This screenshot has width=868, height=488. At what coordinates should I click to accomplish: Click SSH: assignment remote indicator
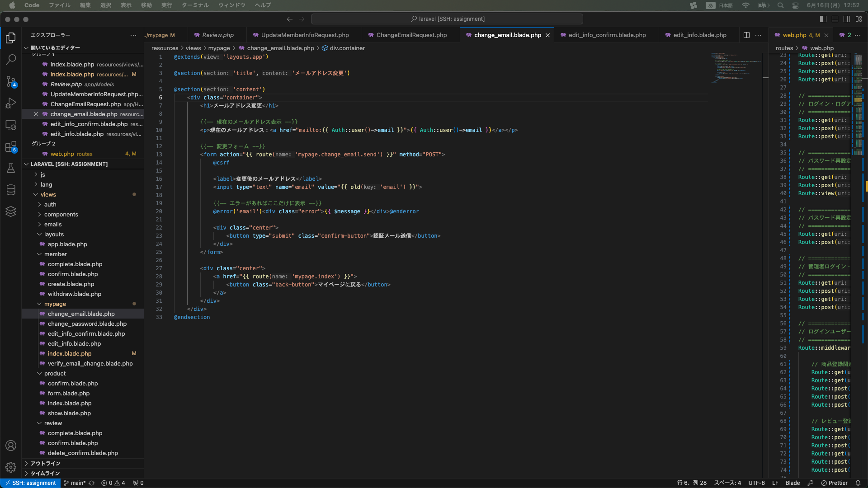[30, 483]
